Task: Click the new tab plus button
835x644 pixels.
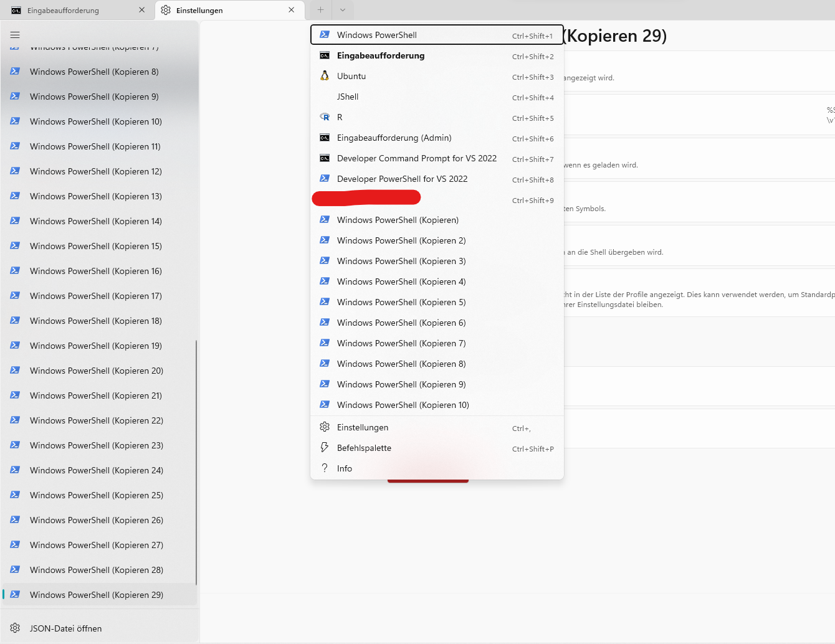Action: click(320, 10)
